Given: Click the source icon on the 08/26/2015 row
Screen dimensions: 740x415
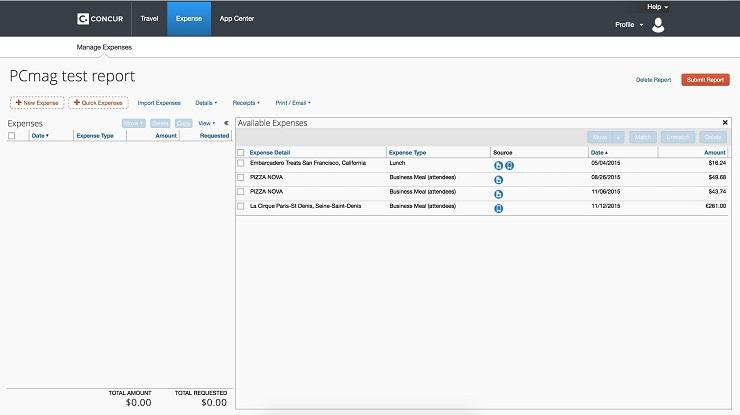Looking at the screenshot, I should 498,180.
